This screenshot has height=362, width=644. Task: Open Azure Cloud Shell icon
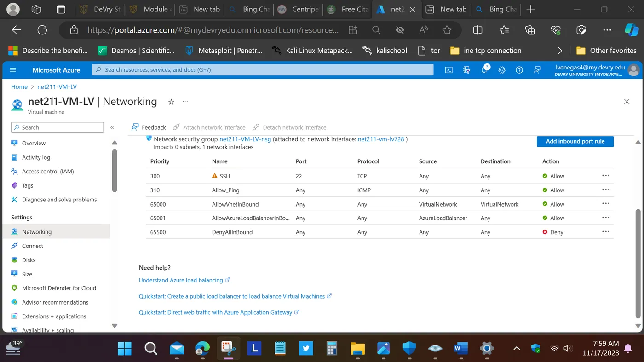pyautogui.click(x=448, y=70)
